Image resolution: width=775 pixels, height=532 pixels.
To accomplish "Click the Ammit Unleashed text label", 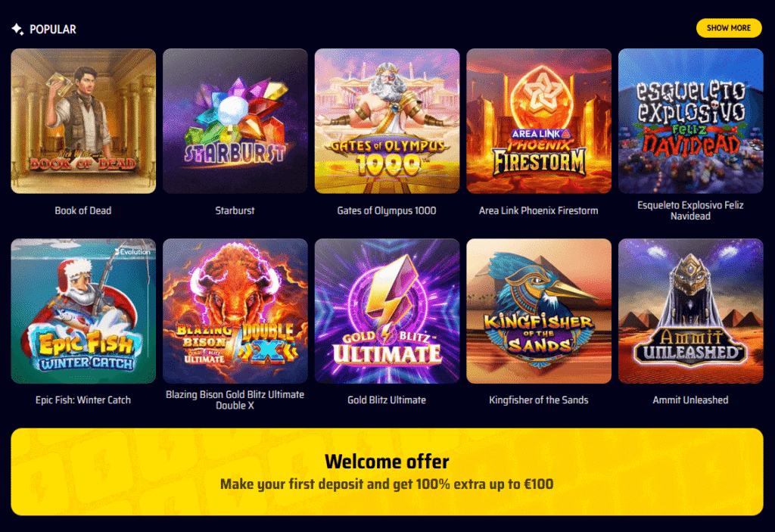I will click(690, 400).
